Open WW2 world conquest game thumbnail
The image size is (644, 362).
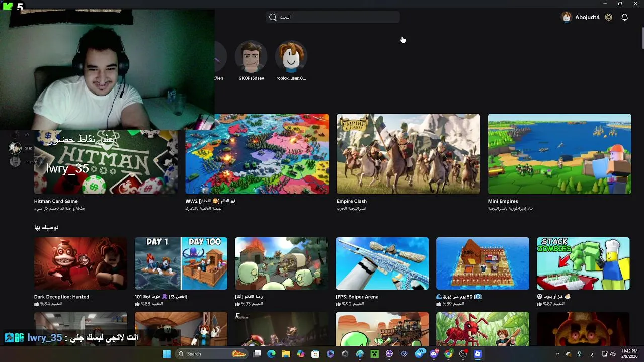pos(257,154)
